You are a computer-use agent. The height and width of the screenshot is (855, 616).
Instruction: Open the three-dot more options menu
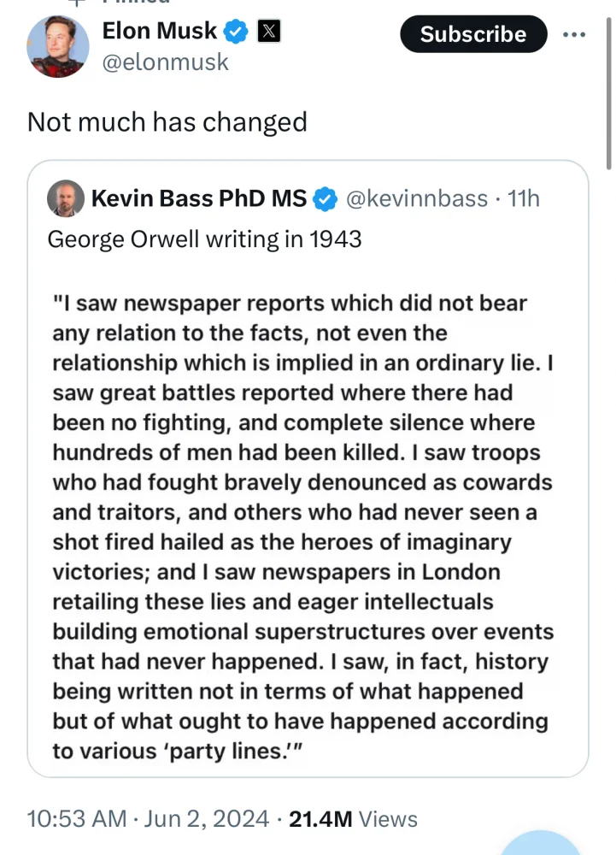575,34
